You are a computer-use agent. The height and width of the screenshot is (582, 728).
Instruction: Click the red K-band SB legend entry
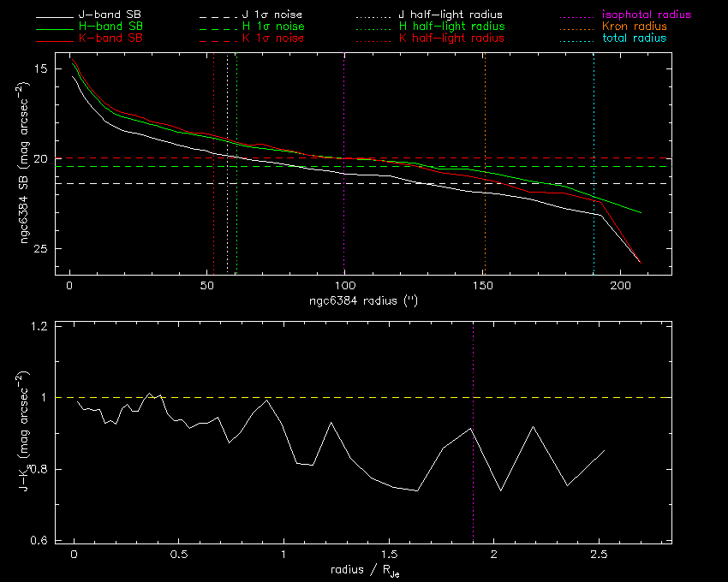pos(110,39)
